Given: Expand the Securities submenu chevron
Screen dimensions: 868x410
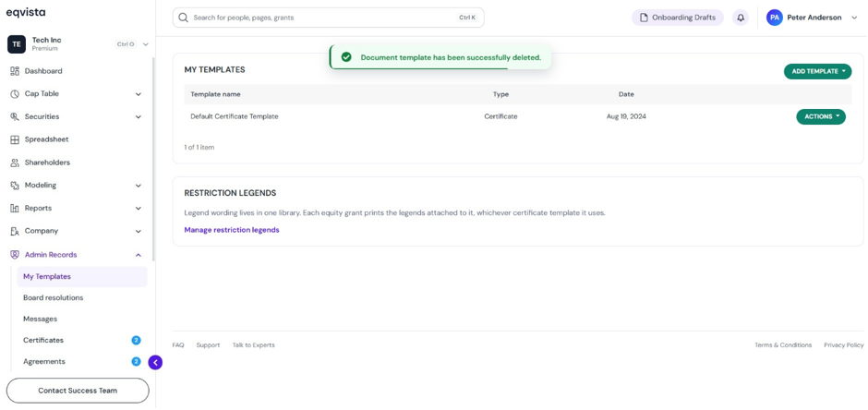Looking at the screenshot, I should tap(139, 116).
